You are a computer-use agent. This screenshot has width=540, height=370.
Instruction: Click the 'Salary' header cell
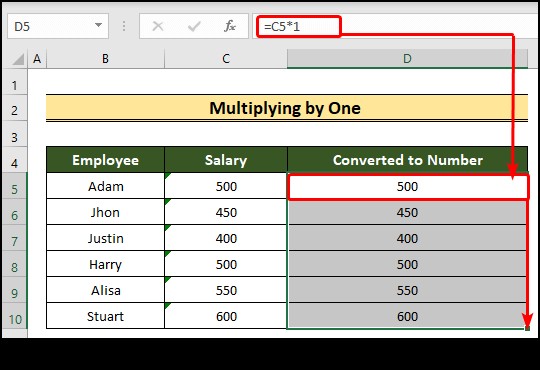tap(226, 160)
